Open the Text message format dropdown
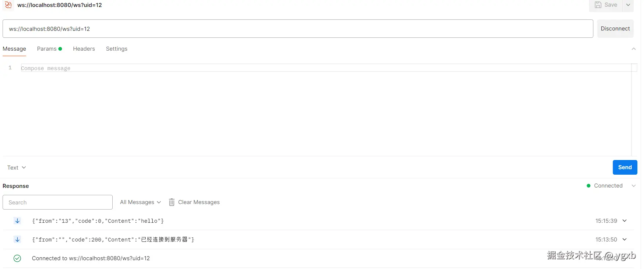644x269 pixels. pos(17,167)
